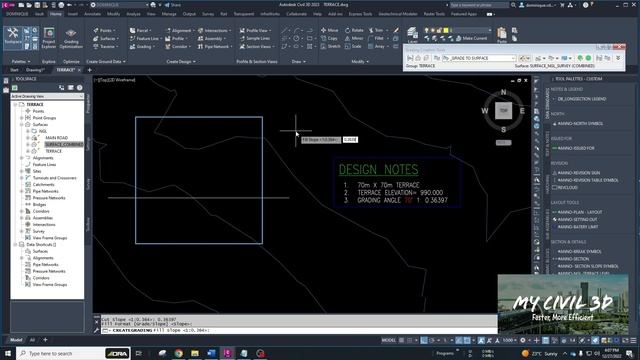The image size is (640, 360).
Task: Click the Windows Start button
Action: tap(8, 353)
